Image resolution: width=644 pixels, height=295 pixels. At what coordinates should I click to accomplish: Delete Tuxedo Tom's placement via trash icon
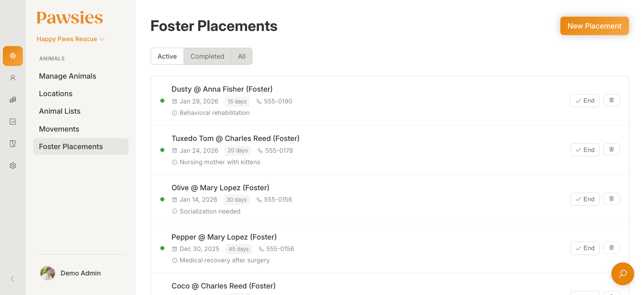[x=611, y=150]
